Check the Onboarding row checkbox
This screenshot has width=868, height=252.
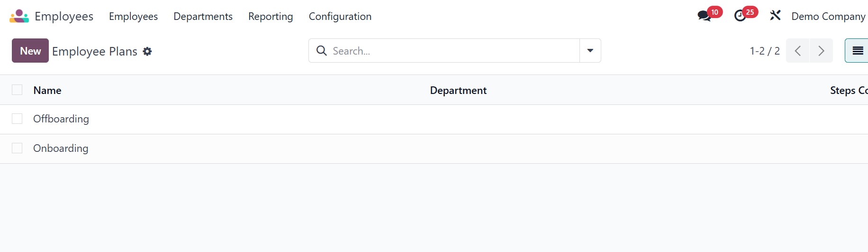(x=17, y=148)
